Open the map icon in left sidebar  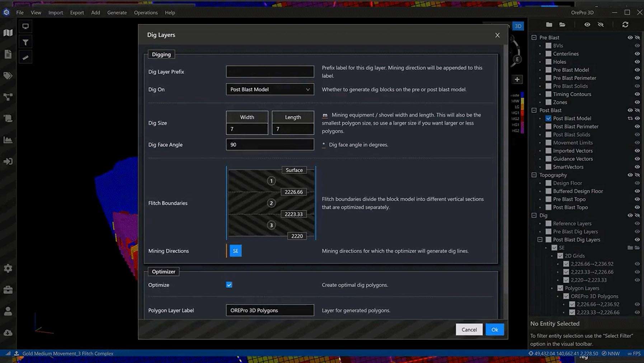(x=8, y=33)
